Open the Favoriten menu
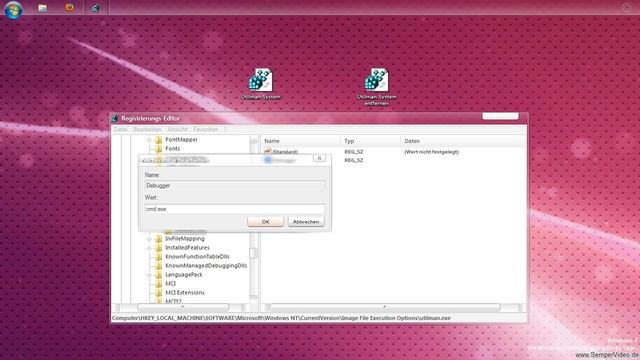 click(206, 129)
